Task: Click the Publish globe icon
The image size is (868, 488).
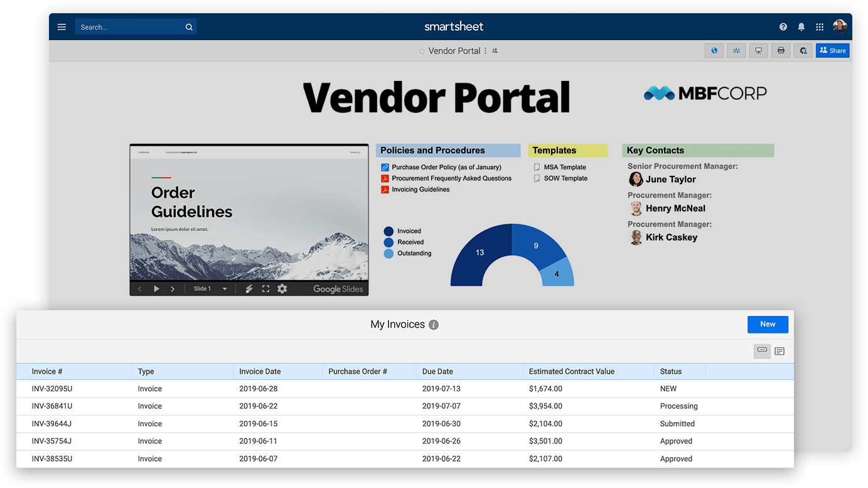Action: 714,51
